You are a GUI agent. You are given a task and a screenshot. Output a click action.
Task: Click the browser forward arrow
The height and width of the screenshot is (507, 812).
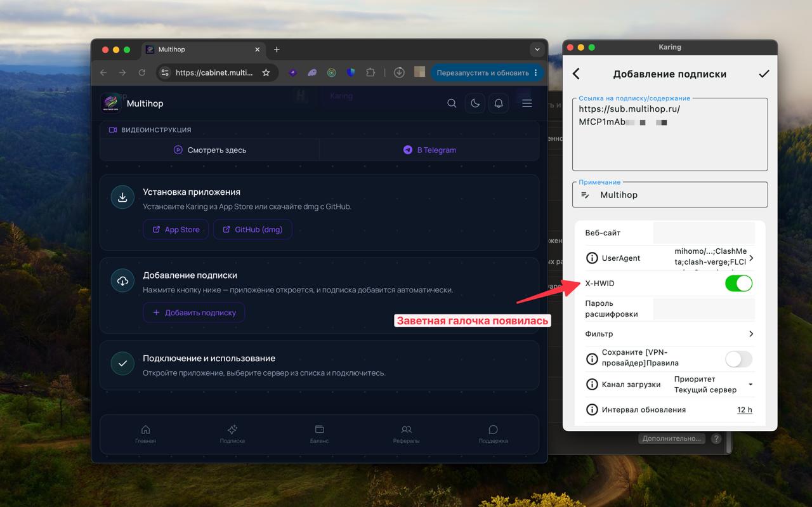point(122,73)
